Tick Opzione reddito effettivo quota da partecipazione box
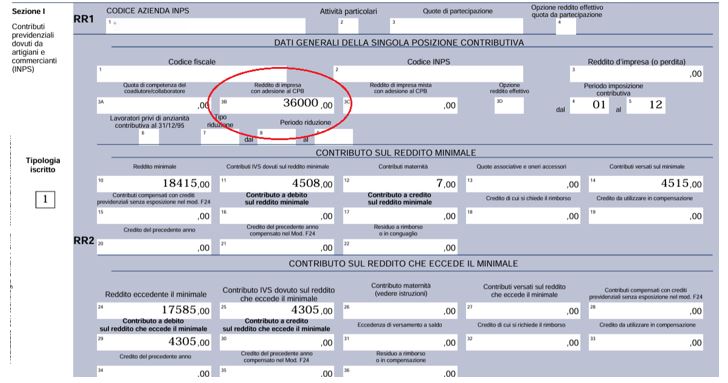Screen dimensions: 728x383 click(x=566, y=26)
